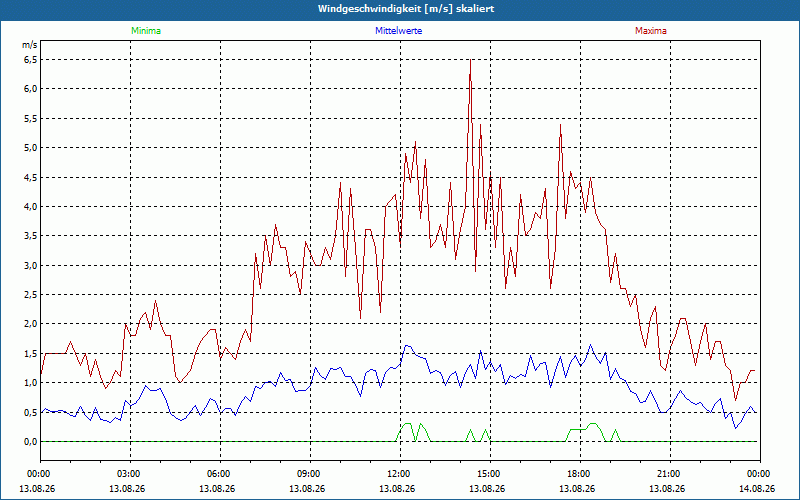This screenshot has height=500, width=800.
Task: Click the 5,0 y-axis value
Action: point(31,148)
